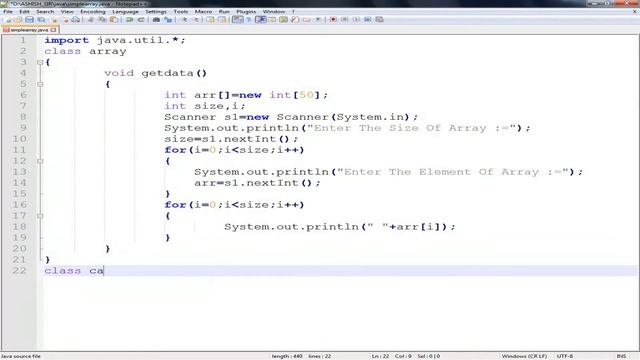Screen dimensions: 640x360
Task: Undo the last edit via toolbar
Action: pos(129,20)
